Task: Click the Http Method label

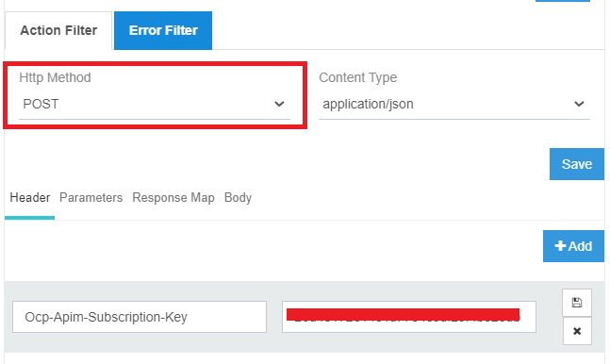Action: point(55,77)
